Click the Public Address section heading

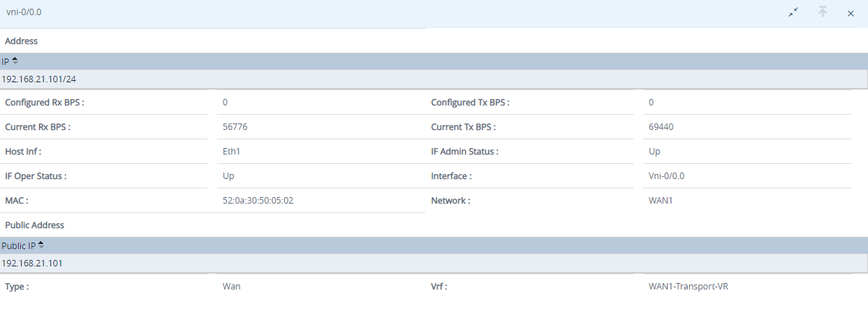pos(35,225)
